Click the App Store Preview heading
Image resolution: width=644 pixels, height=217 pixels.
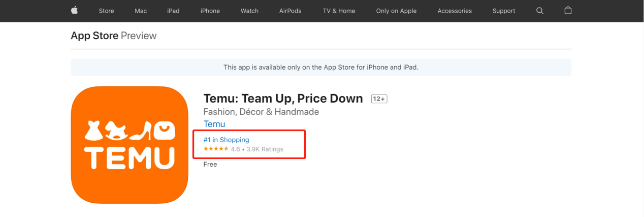tap(114, 36)
